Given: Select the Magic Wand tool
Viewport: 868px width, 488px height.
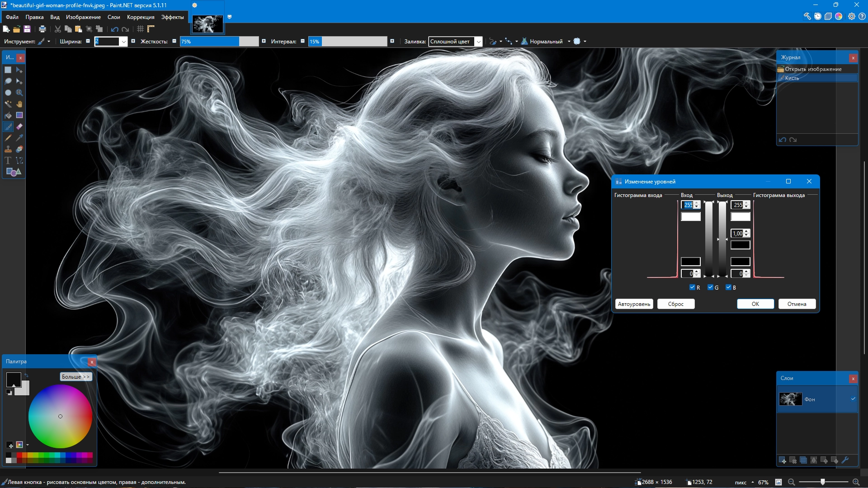Looking at the screenshot, I should 8,104.
